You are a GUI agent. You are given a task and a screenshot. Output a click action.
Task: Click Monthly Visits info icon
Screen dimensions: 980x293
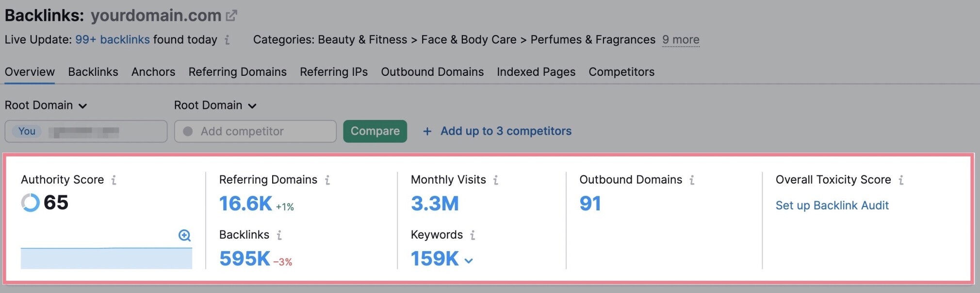[x=496, y=180]
